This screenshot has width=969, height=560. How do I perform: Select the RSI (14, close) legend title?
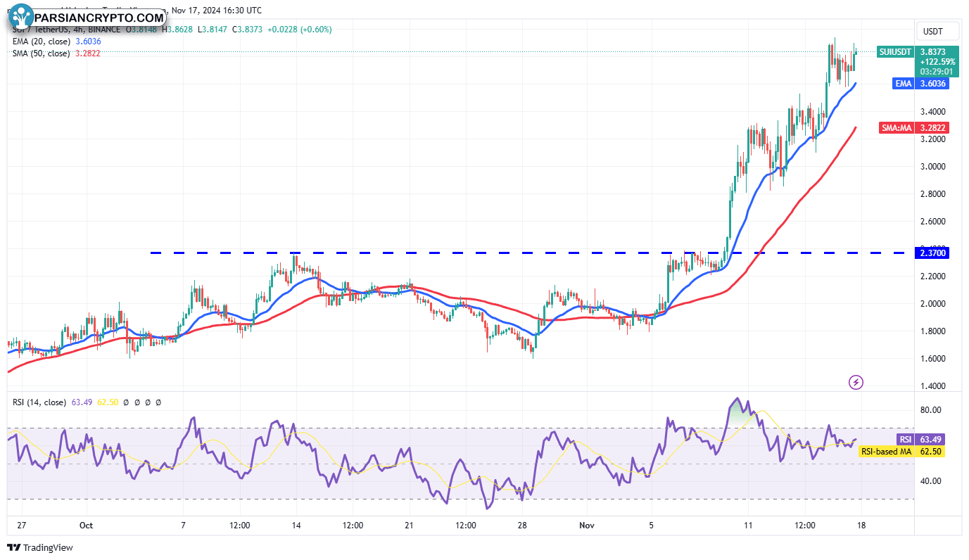(39, 402)
